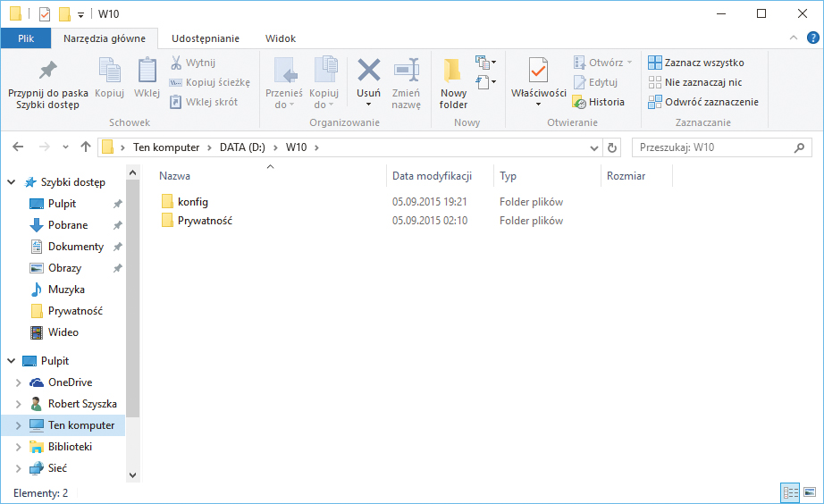Click the Pin to Quick access icon
This screenshot has height=504, width=824.
(x=48, y=71)
